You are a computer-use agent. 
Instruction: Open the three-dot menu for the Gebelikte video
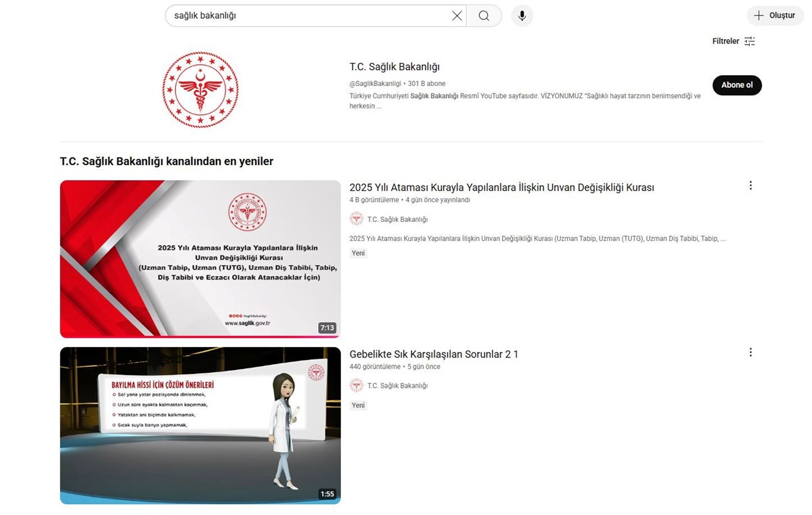pos(750,353)
